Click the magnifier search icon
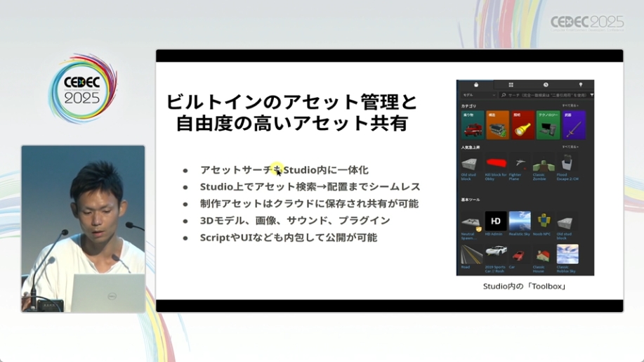The width and height of the screenshot is (644, 362). point(504,95)
